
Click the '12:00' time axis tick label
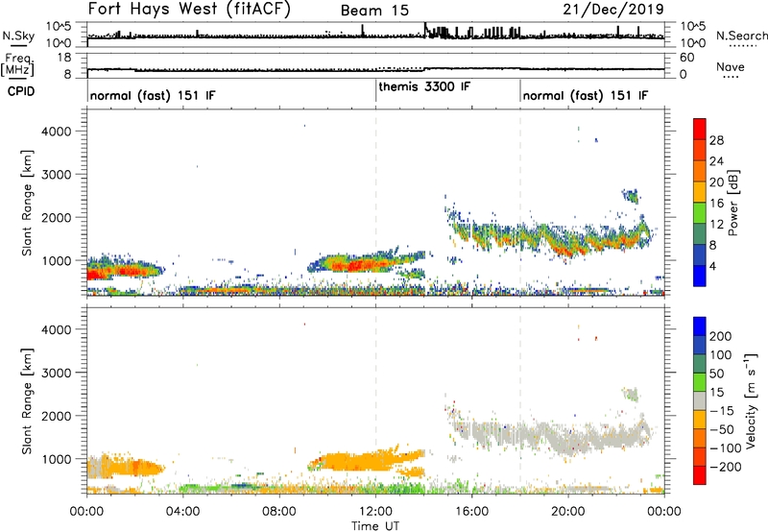tap(375, 512)
